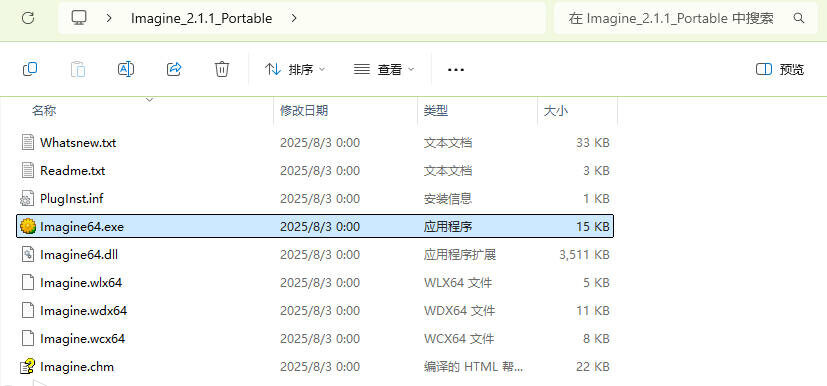Screen dimensions: 827x386
Task: Click the 33 KB size of Whatsnew.txt
Action: 593,143
